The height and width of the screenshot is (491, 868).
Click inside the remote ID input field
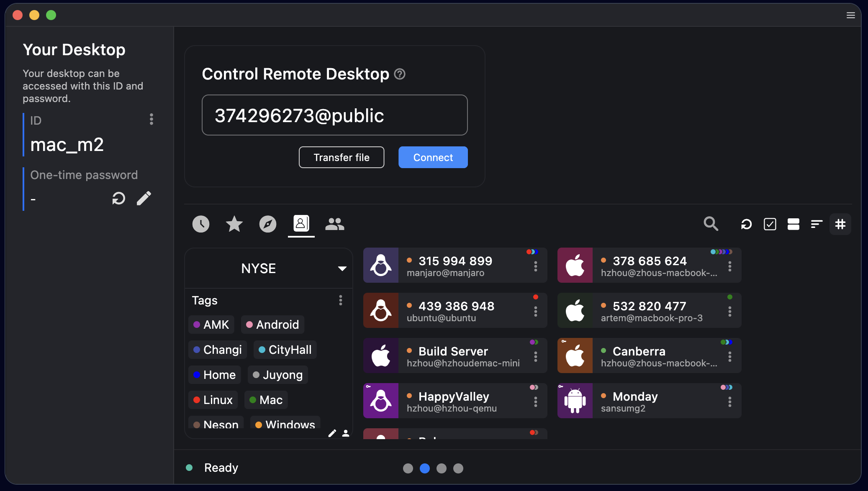click(334, 115)
